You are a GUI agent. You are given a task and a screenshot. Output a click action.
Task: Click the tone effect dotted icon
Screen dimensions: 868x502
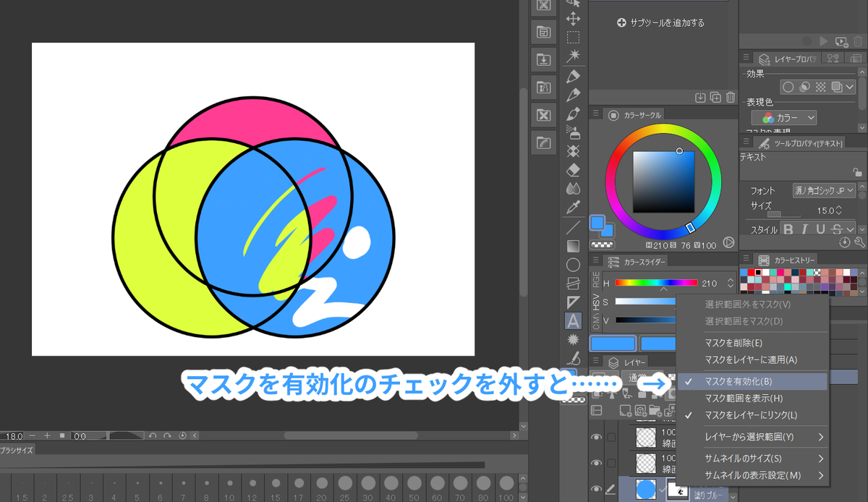pos(820,87)
